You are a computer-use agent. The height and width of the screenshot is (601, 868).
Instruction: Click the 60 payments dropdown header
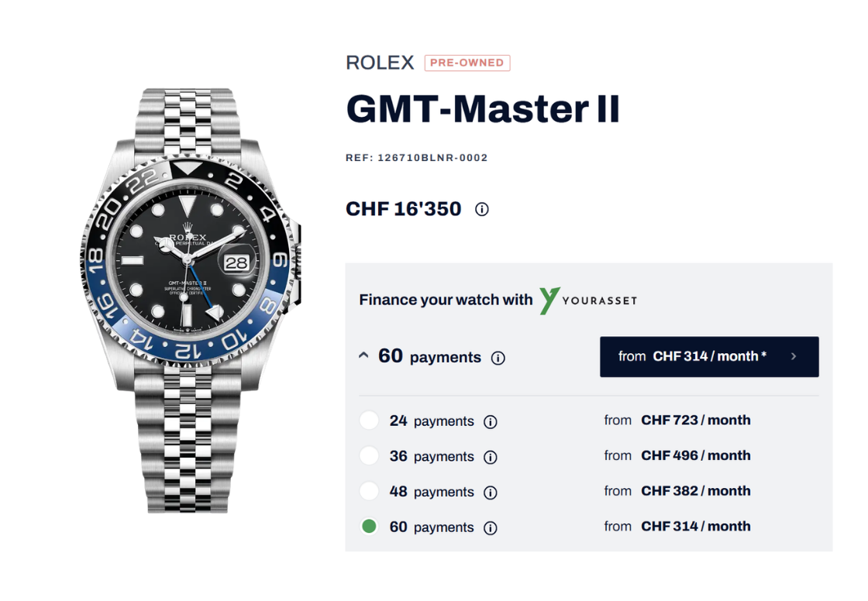point(432,356)
